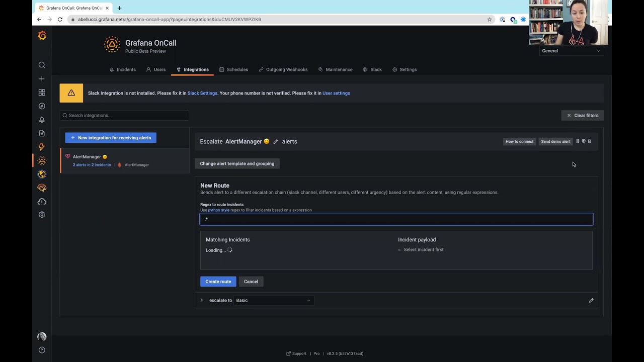Open the user profile avatar in sidebar
The image size is (644, 362).
pos(42,337)
